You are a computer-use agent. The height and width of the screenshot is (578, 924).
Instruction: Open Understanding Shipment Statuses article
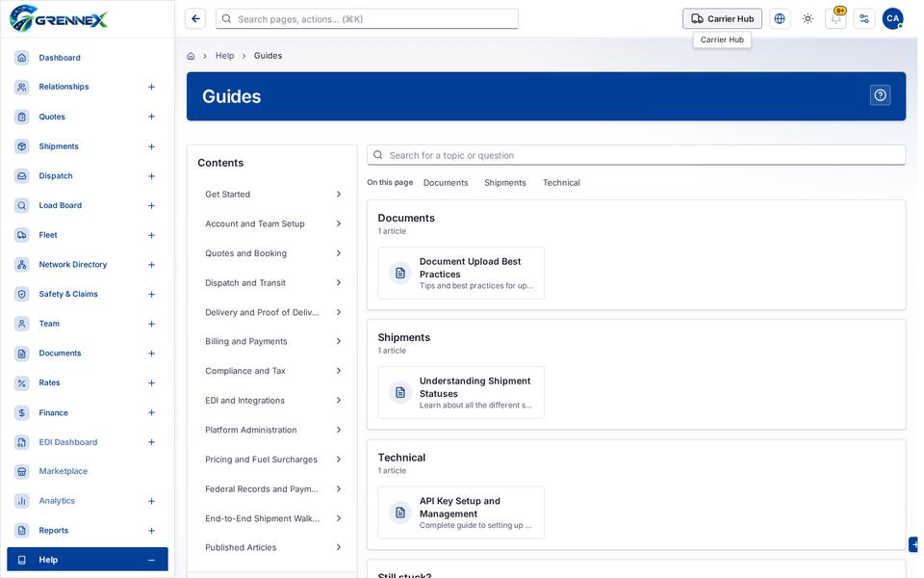click(461, 393)
